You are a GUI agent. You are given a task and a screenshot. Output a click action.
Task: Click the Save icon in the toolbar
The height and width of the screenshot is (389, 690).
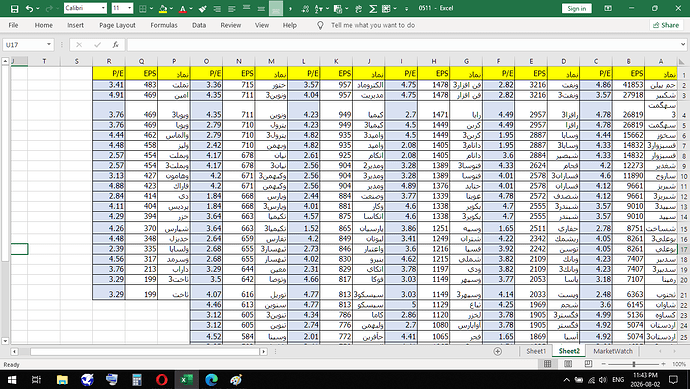[15, 8]
